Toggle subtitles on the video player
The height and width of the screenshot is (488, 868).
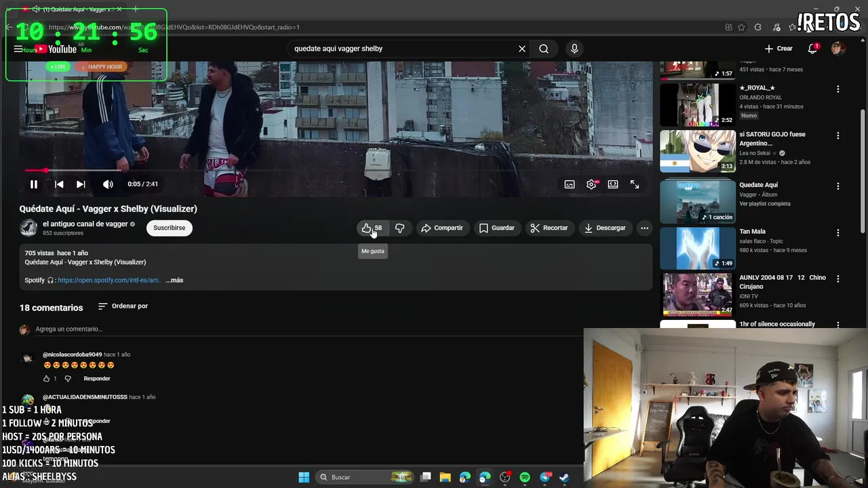(570, 184)
